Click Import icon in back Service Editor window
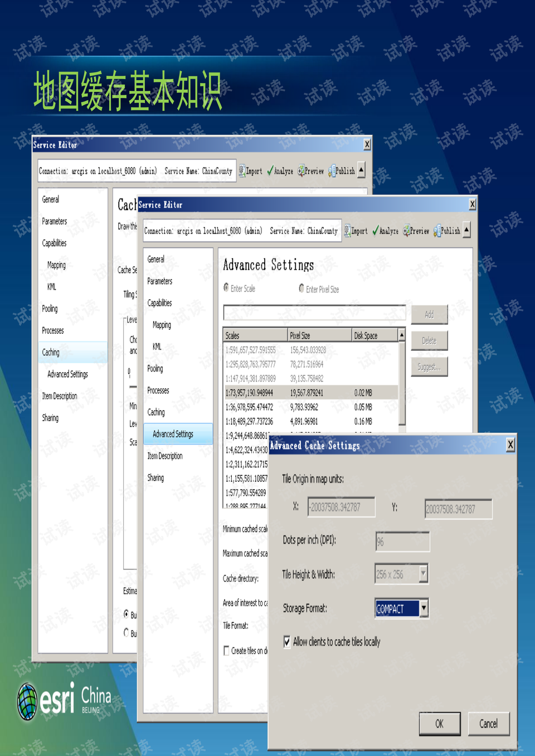535x756 pixels. 242,171
